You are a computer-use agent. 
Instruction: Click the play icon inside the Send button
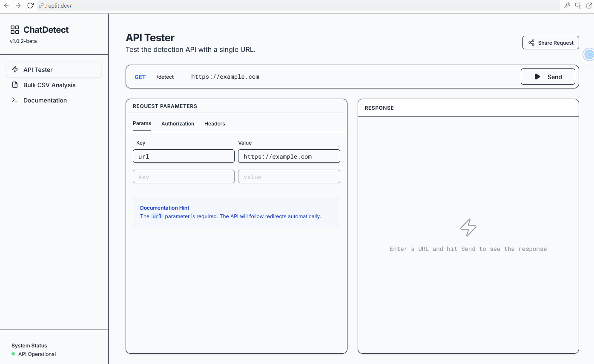537,77
